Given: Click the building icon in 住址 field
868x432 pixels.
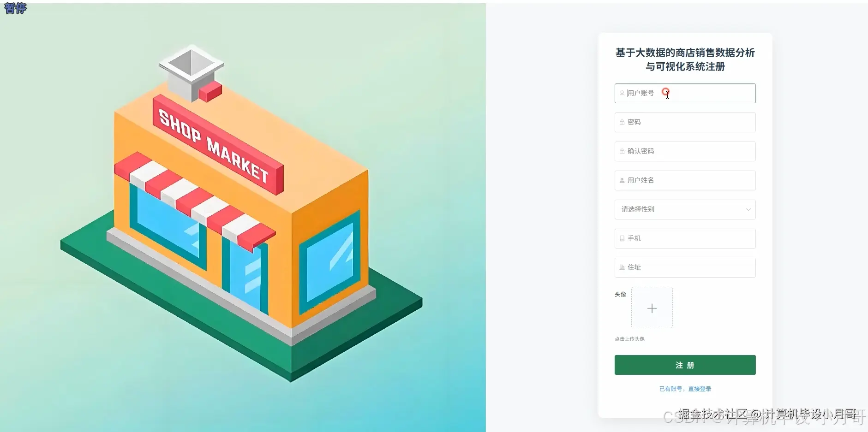Looking at the screenshot, I should [x=622, y=267].
